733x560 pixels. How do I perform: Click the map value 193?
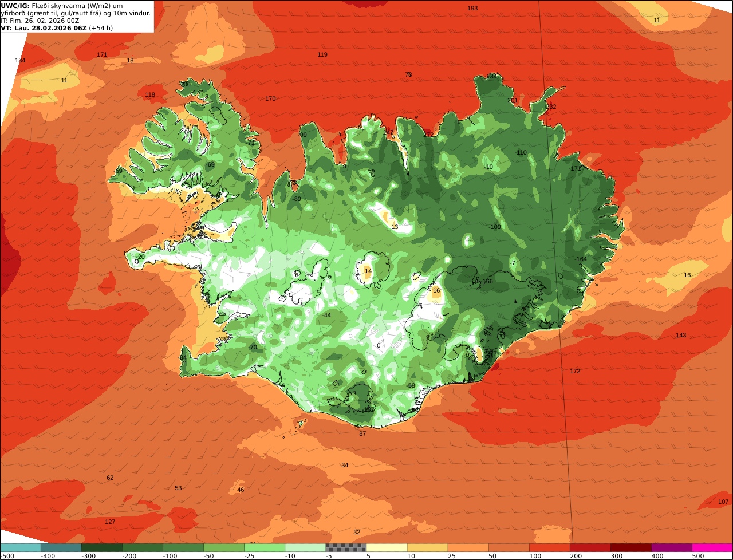coord(472,8)
